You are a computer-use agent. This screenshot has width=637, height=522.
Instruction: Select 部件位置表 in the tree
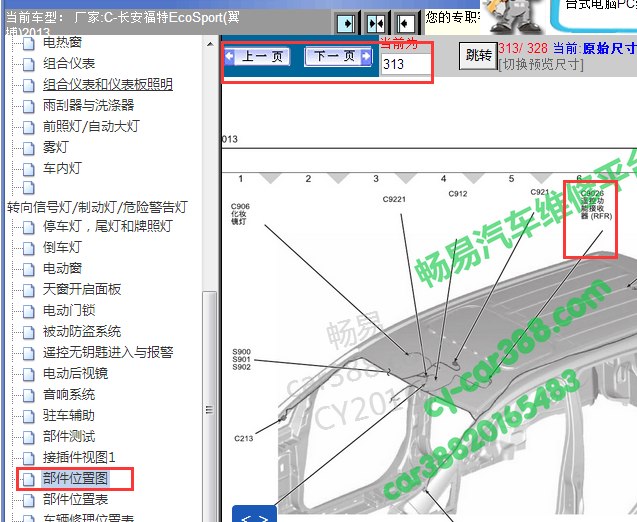(x=76, y=500)
